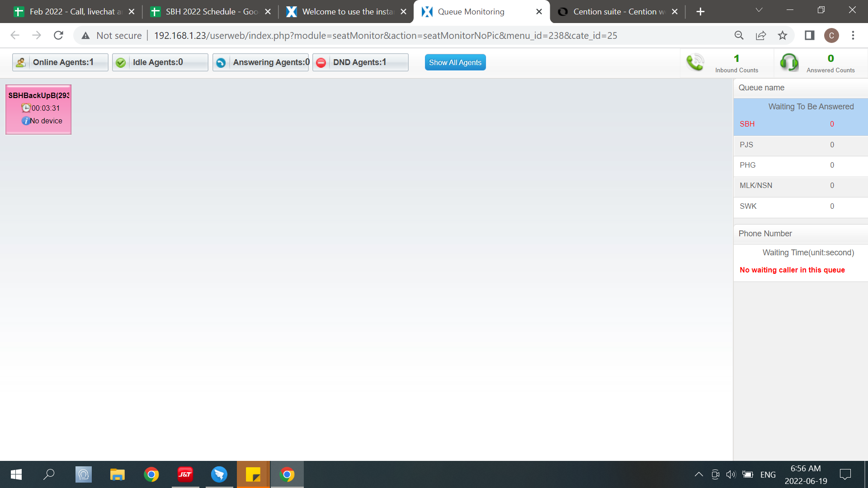Click the Show All Agents button
Viewport: 868px width, 488px height.
(x=455, y=62)
